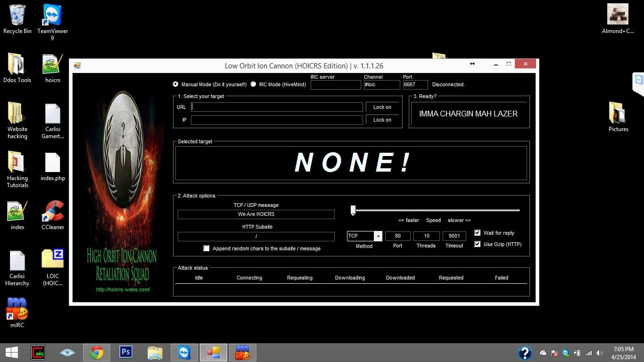Image resolution: width=644 pixels, height=362 pixels.
Task: Click the HTTP Subsite field
Action: 256,236
